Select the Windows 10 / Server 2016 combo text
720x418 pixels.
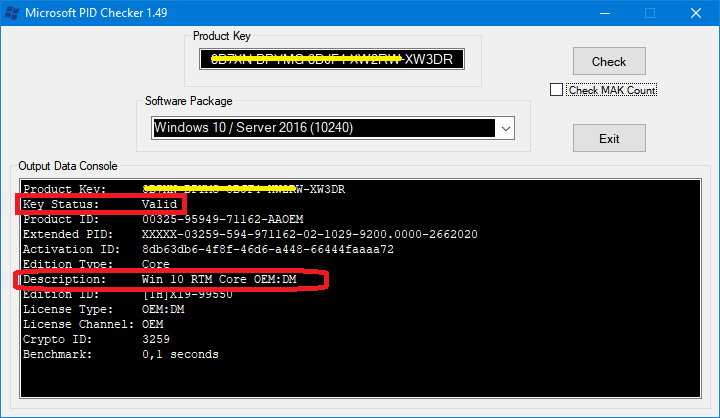click(x=253, y=128)
